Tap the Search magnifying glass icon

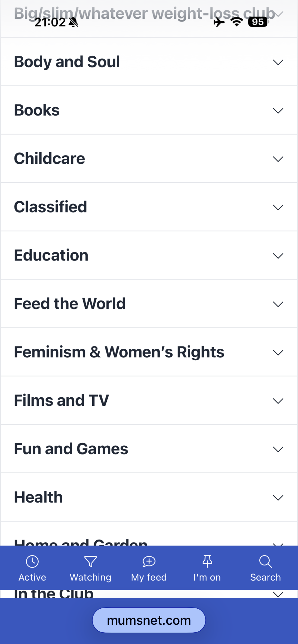[265, 562]
